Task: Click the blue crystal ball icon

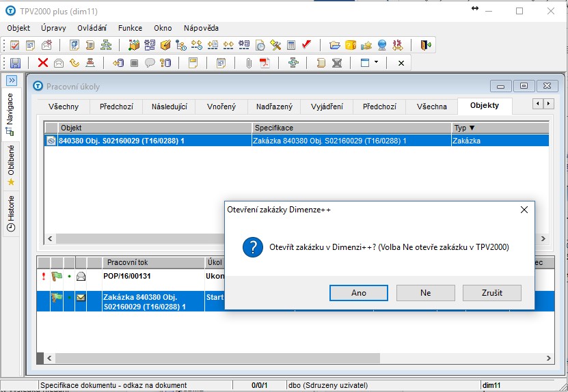Action: pos(382,45)
